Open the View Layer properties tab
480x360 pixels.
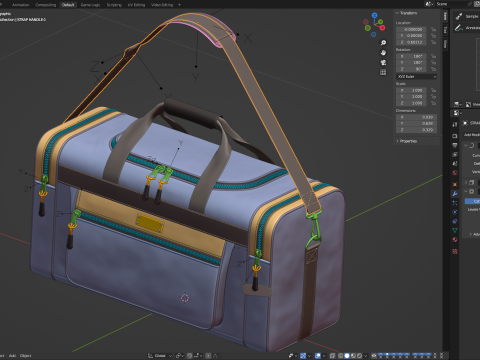click(455, 154)
